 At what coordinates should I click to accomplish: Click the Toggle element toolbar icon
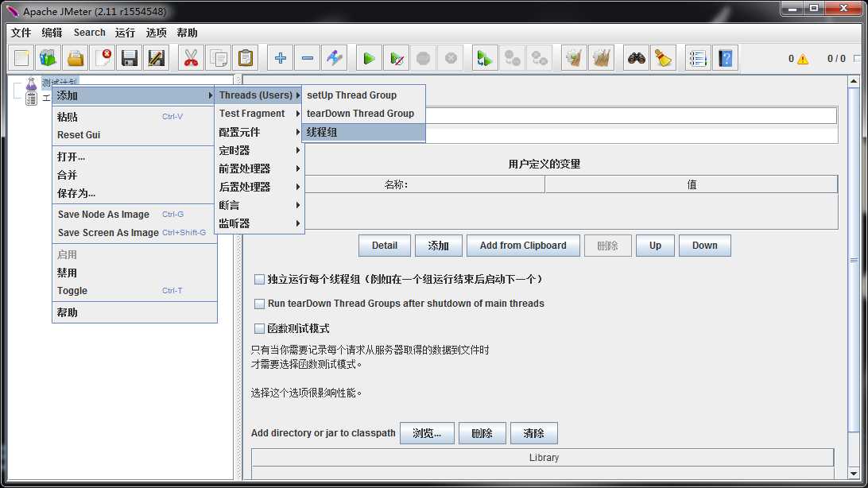(x=335, y=57)
